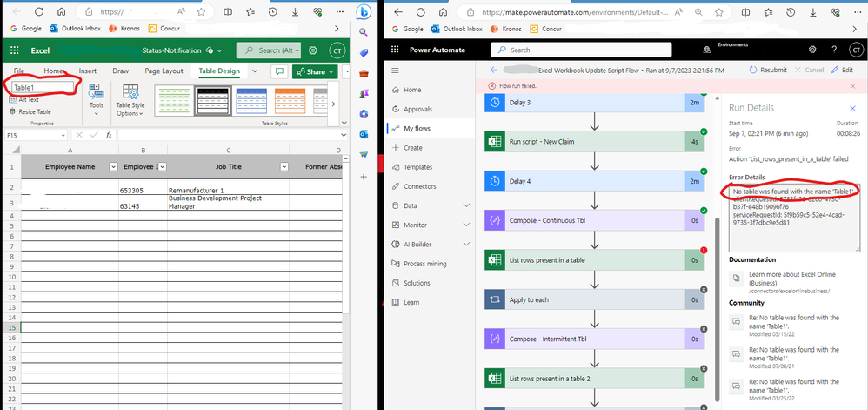Screen dimensions: 868x410
Task: Open the Job Title filter dropdown
Action: [284, 167]
